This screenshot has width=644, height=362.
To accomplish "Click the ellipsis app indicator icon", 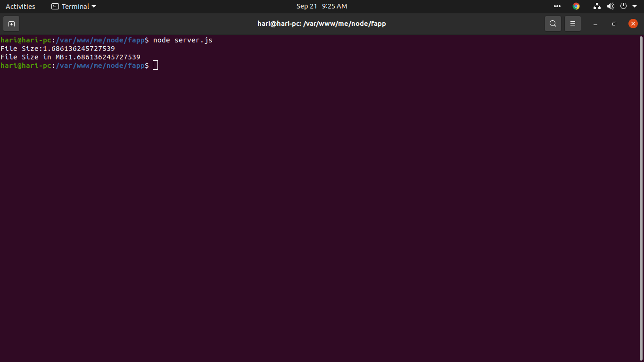I will [x=557, y=6].
